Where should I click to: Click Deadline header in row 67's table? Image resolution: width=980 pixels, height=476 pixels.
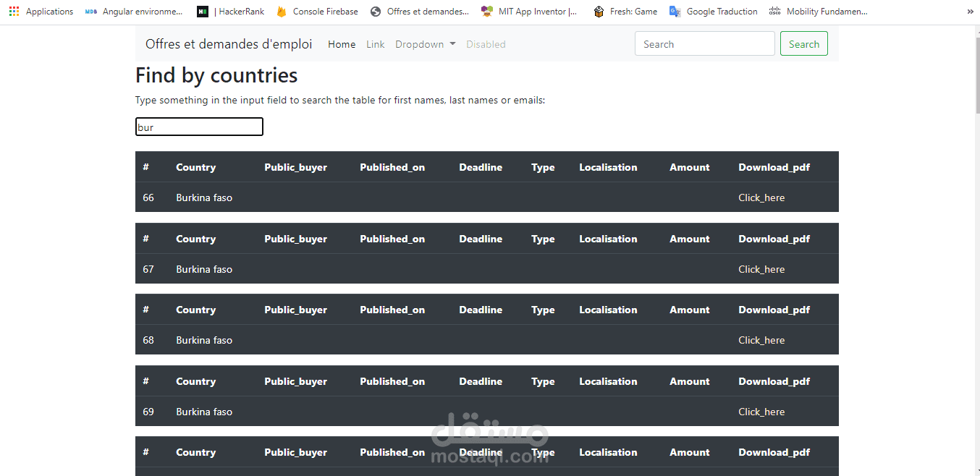pos(481,239)
